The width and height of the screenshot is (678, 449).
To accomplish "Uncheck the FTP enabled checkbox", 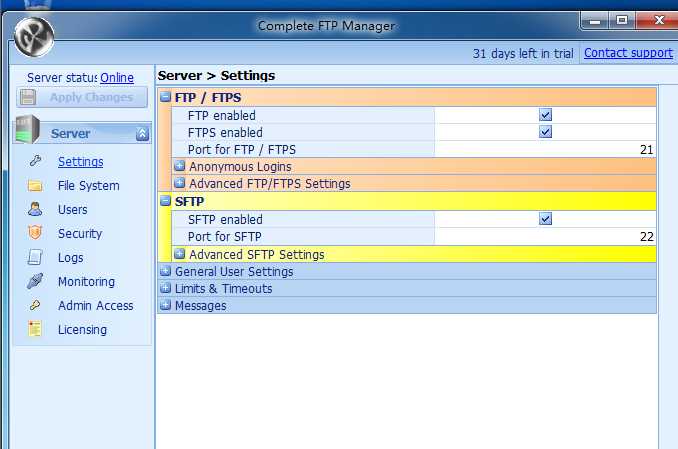I will tap(545, 115).
